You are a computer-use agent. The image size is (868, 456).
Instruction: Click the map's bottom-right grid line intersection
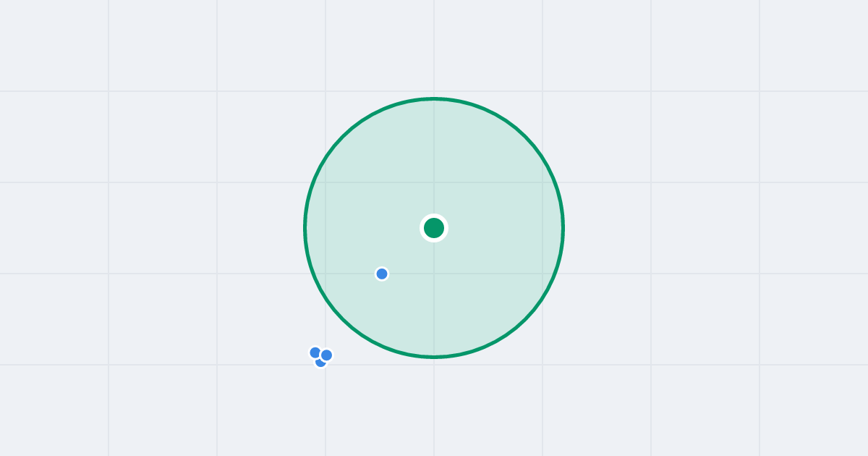[759, 365]
